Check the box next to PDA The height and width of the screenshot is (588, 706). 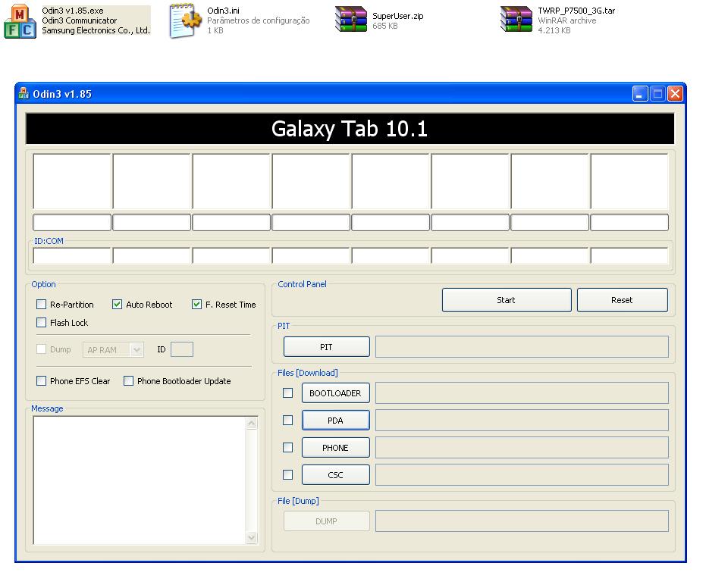[x=287, y=421]
